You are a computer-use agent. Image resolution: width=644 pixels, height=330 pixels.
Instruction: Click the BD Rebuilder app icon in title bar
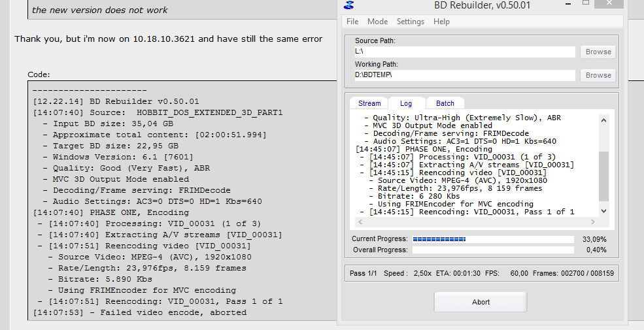click(x=349, y=5)
